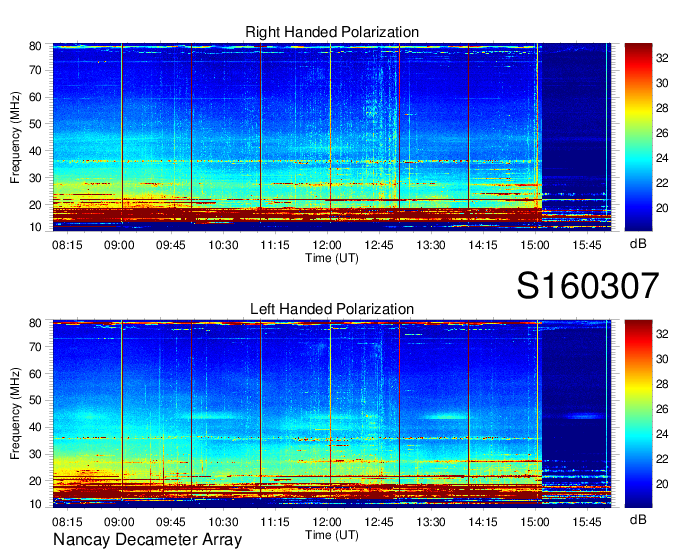Screen dimensions: 680x552
Task: Click the 70 MHz tick on bottom plot
Action: pyautogui.click(x=35, y=347)
